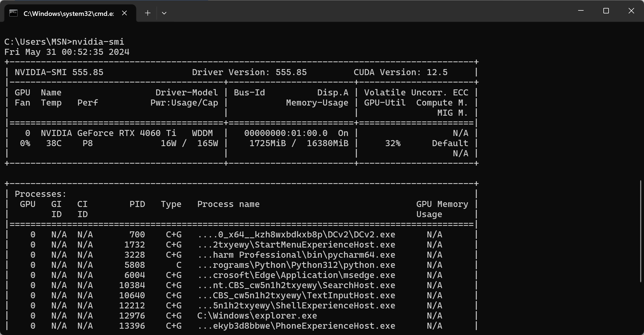
Task: Click 'Driver Version: 555.85' text
Action: pos(249,72)
